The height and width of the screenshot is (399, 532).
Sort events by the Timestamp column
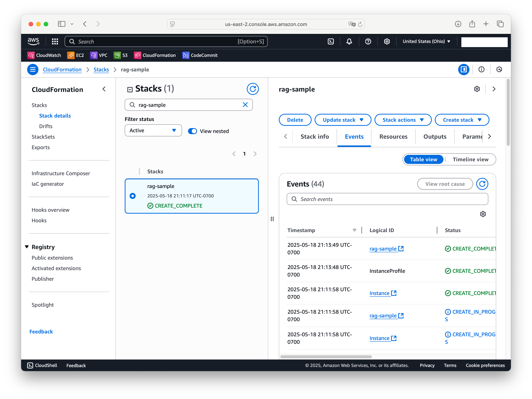322,230
